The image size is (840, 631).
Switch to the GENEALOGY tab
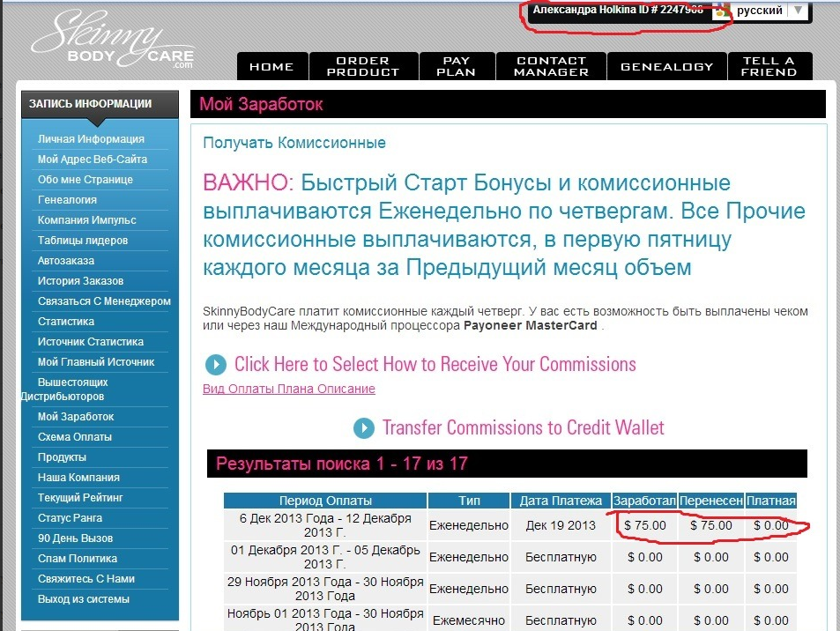tap(666, 67)
